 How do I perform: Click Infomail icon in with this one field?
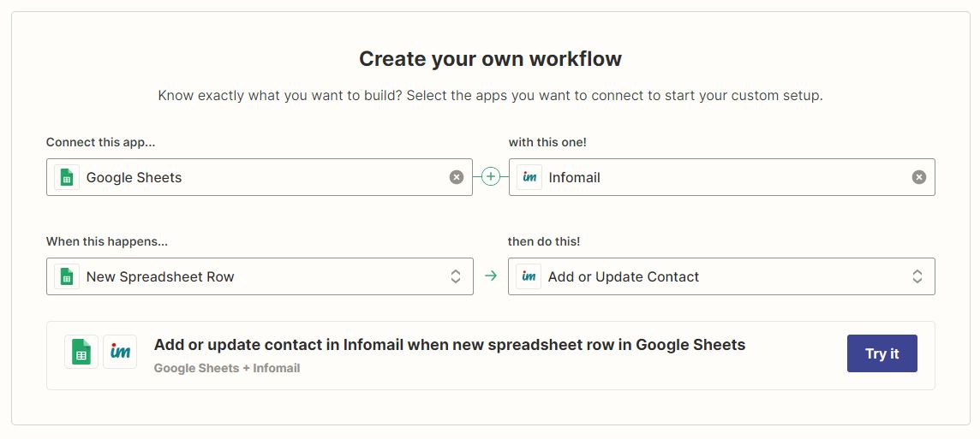click(x=529, y=177)
